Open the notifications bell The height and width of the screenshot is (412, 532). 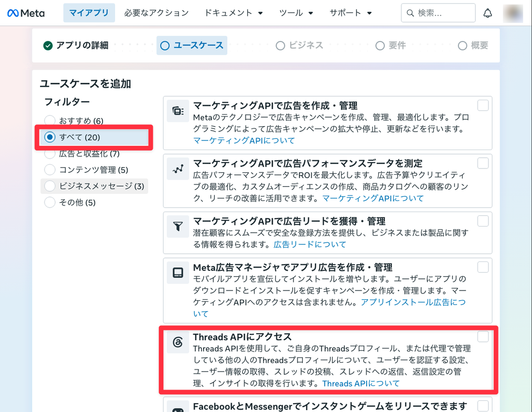488,13
